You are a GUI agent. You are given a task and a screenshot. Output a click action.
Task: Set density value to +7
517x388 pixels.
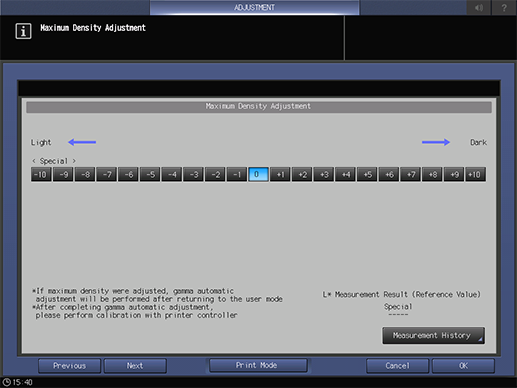tap(410, 174)
